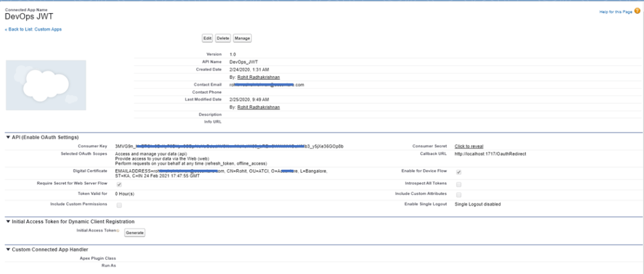
Task: Open Last Modified By Rohit Radhakrishnan link
Action: tap(258, 107)
